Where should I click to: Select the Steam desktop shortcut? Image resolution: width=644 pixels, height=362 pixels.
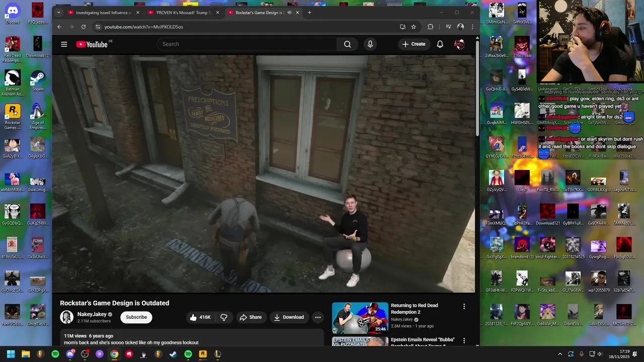[38, 80]
